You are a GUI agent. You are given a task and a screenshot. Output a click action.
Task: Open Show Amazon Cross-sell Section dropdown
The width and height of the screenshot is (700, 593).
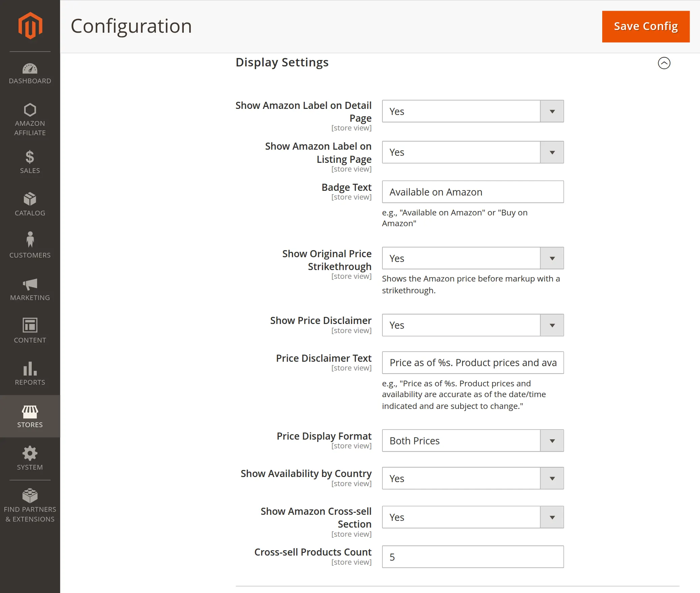pyautogui.click(x=473, y=517)
